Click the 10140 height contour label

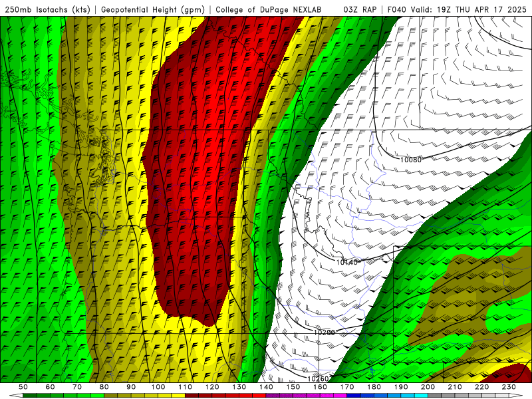[346, 262]
